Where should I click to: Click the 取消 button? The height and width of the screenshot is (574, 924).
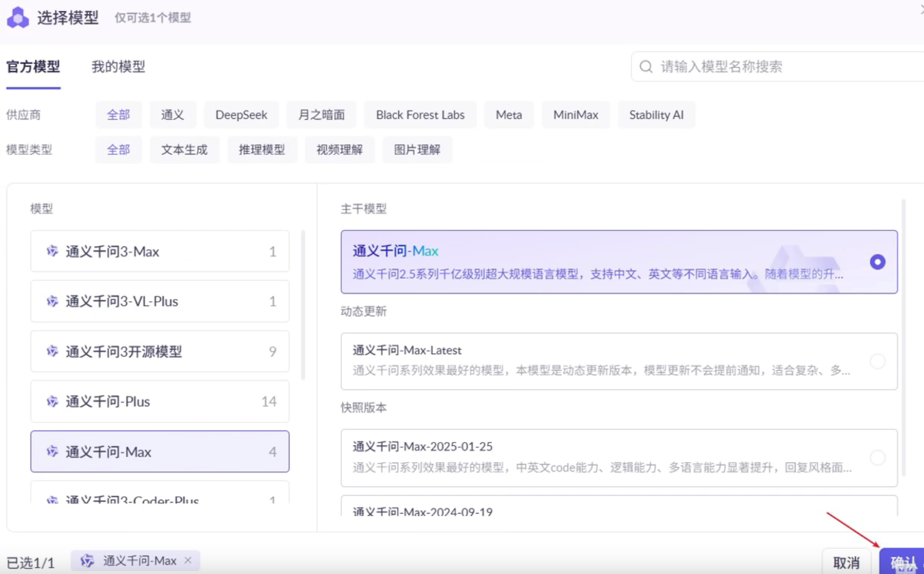click(846, 562)
